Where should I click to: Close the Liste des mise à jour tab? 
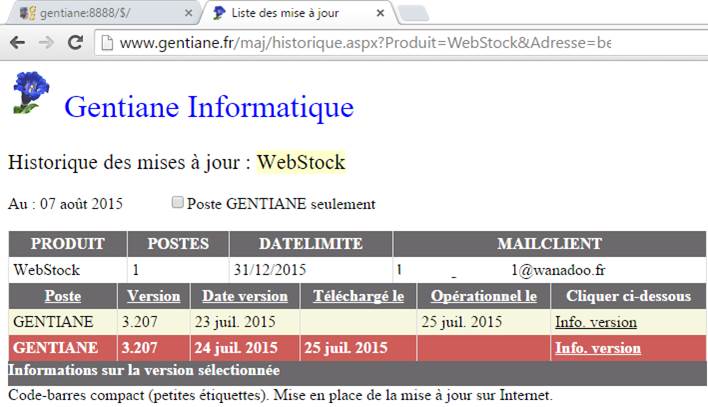[380, 13]
